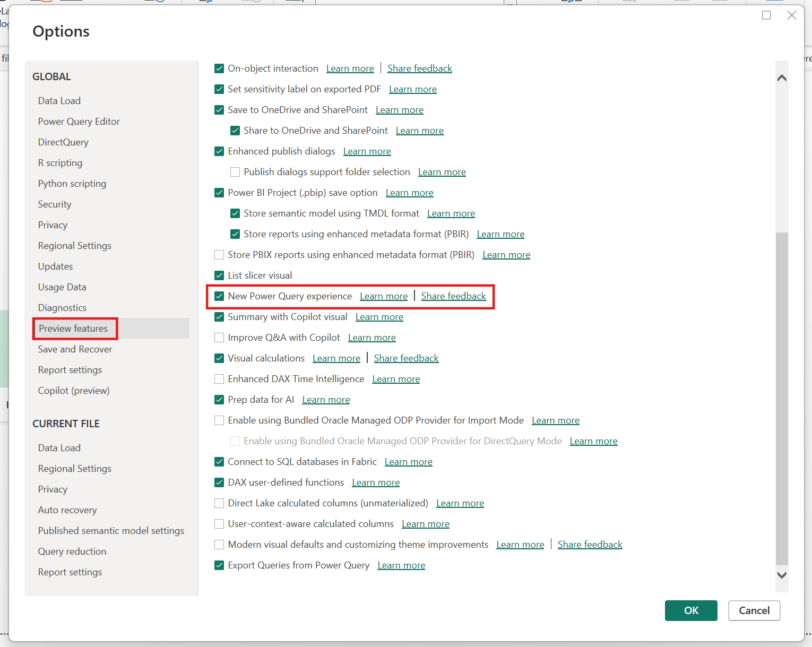Open Share feedback for On-object interaction
The image size is (812, 647).
point(420,68)
